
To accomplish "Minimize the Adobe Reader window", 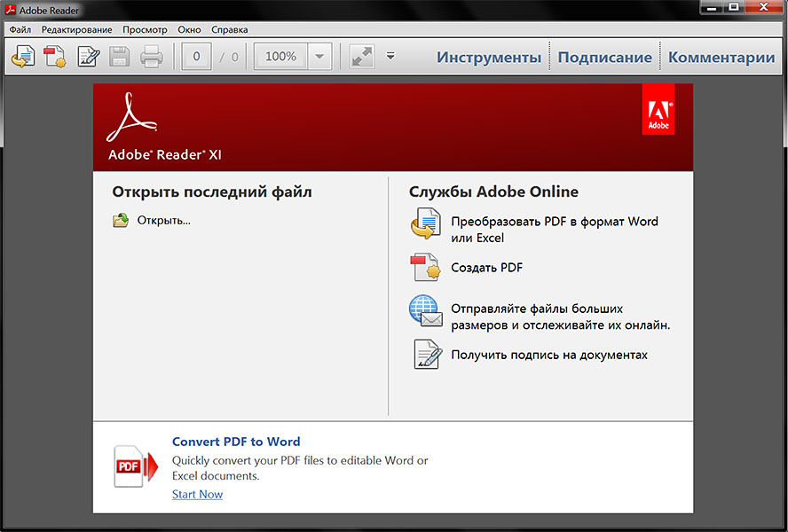I will [712, 7].
